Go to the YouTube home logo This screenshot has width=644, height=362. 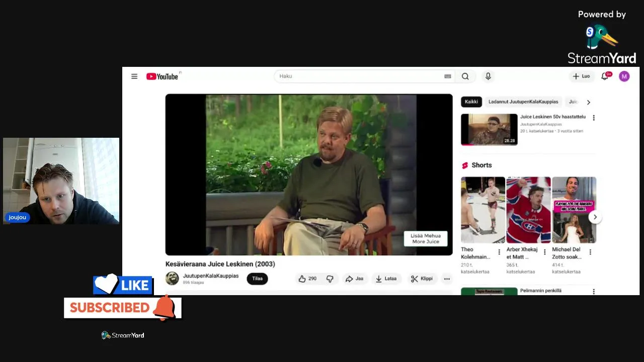tap(163, 76)
